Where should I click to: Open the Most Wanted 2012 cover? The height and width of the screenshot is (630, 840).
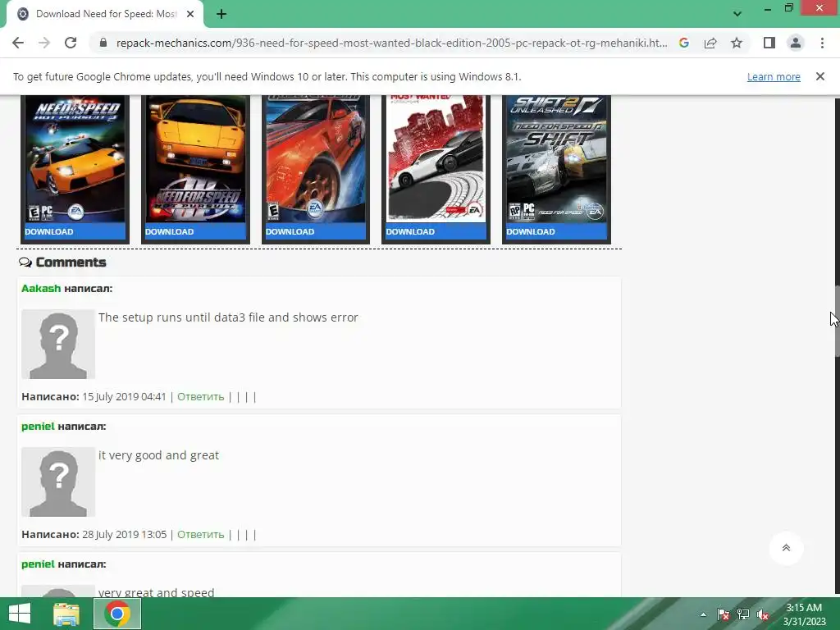click(436, 159)
